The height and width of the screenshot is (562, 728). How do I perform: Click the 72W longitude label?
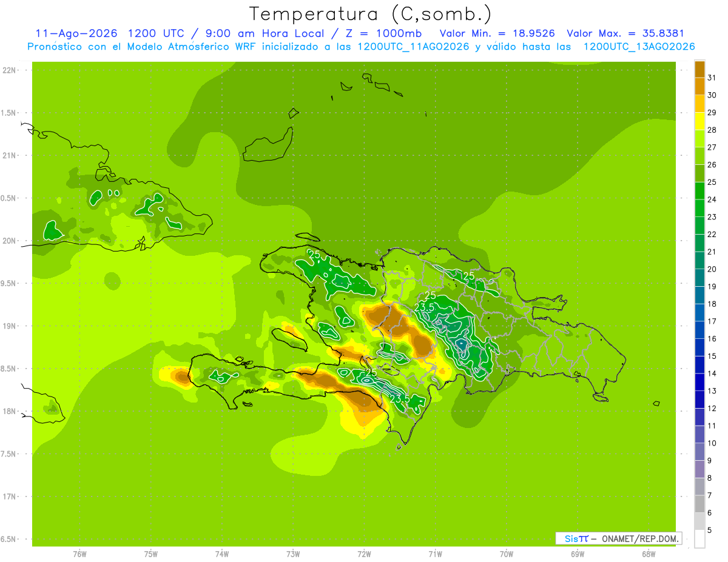[364, 554]
